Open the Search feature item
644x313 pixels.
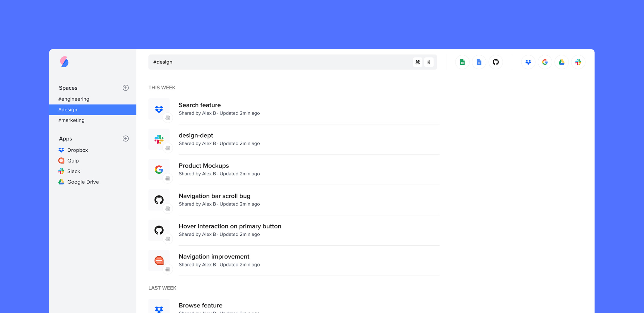coord(294,109)
